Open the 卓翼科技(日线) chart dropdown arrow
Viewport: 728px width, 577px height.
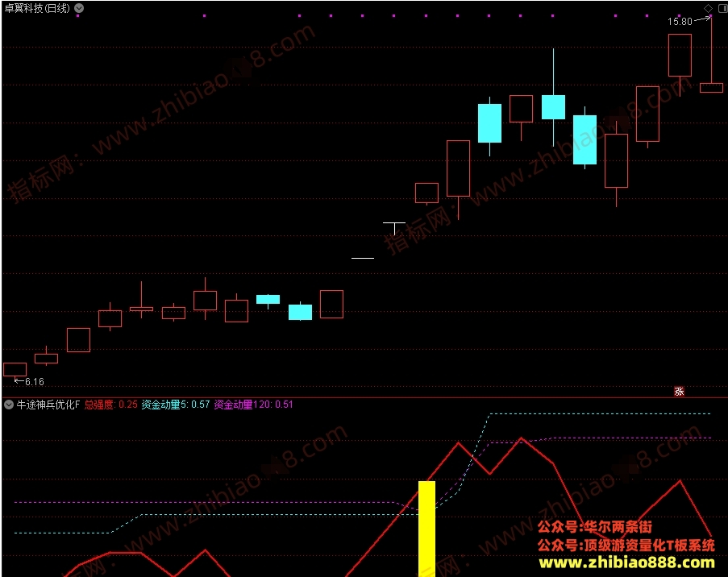point(79,8)
